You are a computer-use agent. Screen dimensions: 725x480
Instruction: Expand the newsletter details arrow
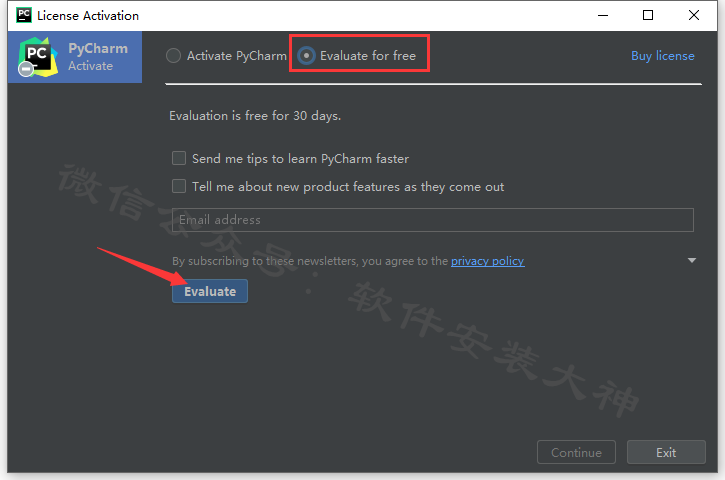[x=692, y=260]
